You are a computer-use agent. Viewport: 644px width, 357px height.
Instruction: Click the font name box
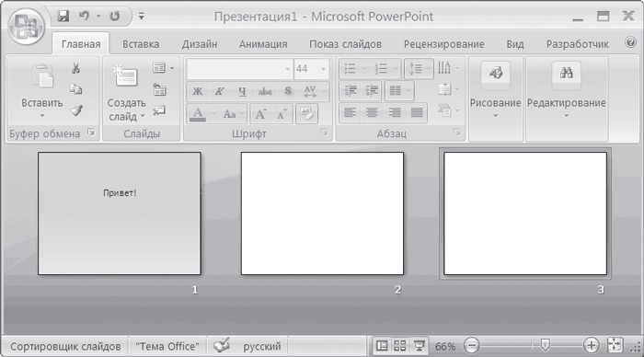click(x=240, y=69)
